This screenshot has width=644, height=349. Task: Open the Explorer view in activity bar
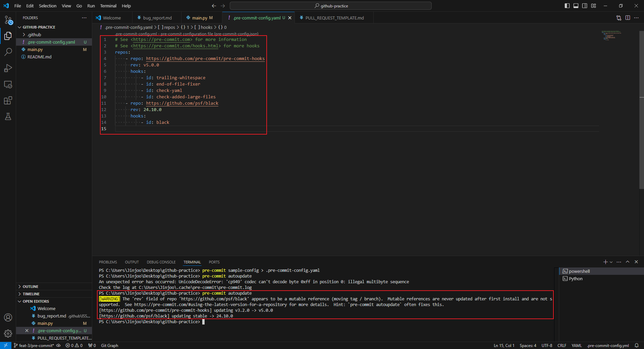8,36
